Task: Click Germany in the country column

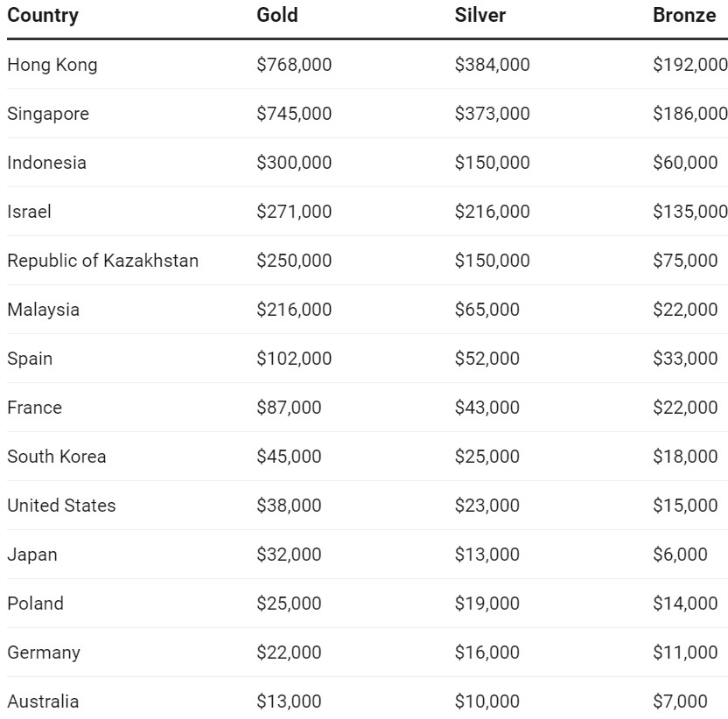Action: point(44,653)
